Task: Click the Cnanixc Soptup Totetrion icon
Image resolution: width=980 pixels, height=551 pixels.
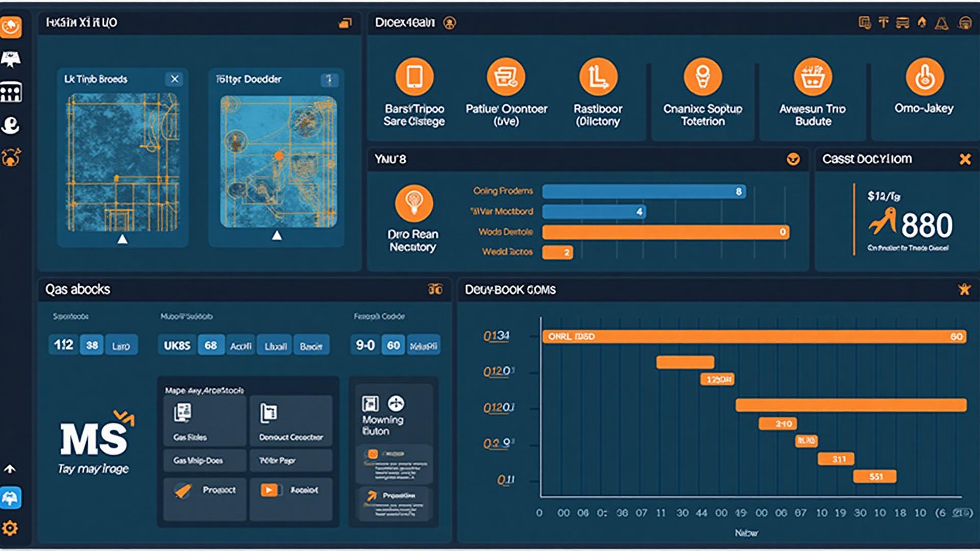Action: pyautogui.click(x=703, y=77)
